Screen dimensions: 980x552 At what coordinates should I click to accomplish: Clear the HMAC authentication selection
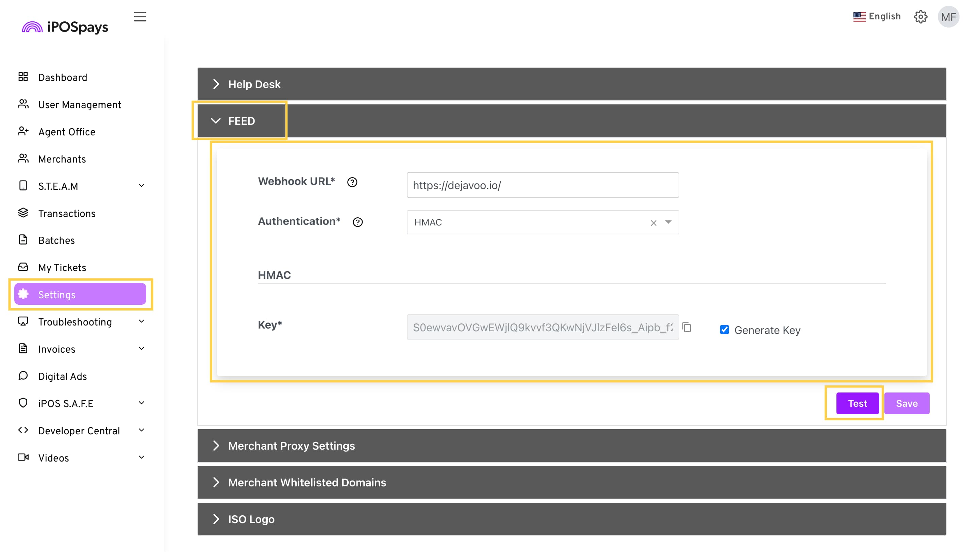653,223
